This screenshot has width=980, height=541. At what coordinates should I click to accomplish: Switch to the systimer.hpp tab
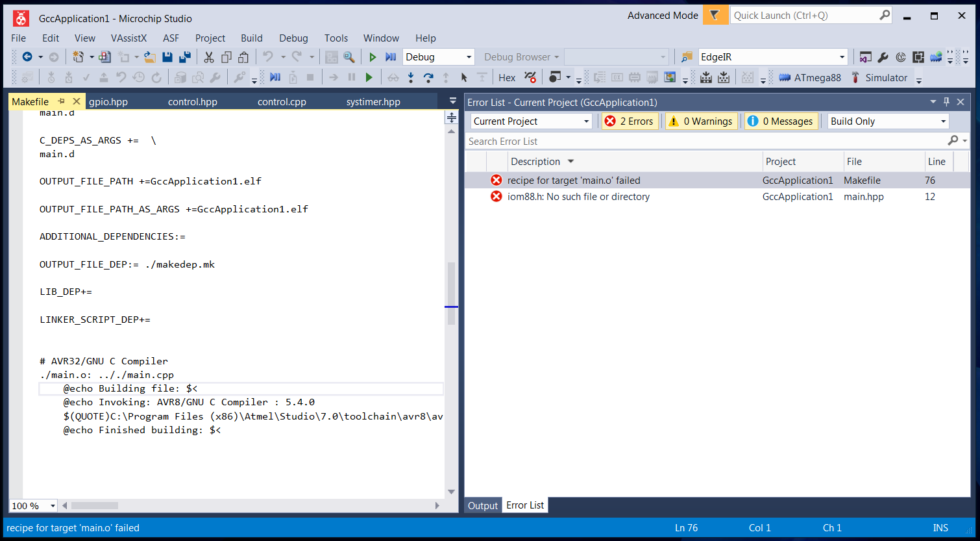(373, 102)
